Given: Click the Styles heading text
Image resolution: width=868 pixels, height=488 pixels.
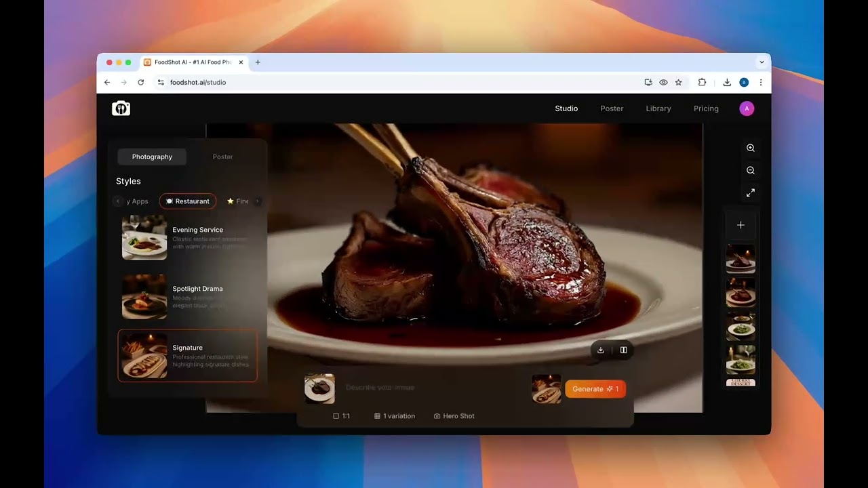Looking at the screenshot, I should [x=128, y=181].
